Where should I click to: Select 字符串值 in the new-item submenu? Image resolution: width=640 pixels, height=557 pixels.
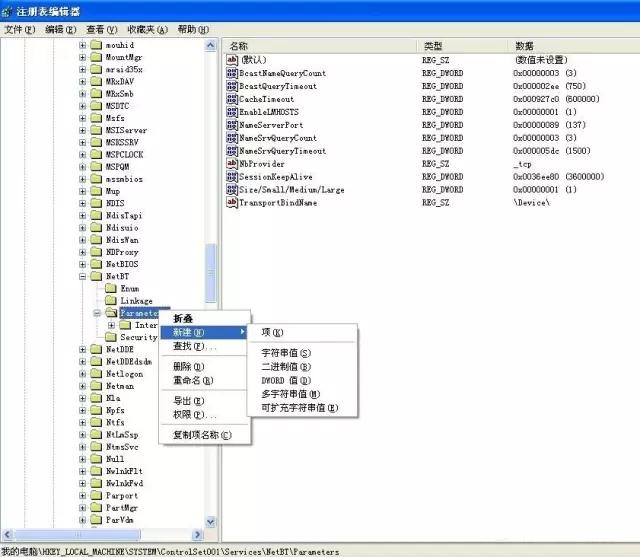point(286,353)
